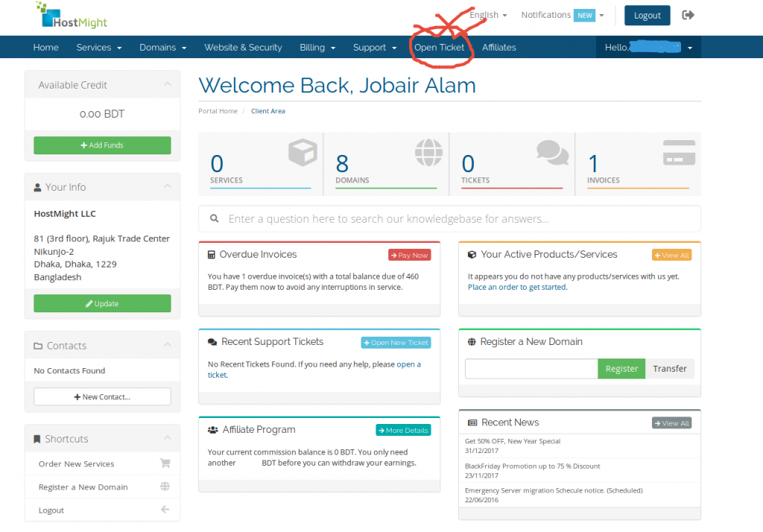The width and height of the screenshot is (763, 532).
Task: Click the arrow icon beside Logout shortcut
Action: 165,509
